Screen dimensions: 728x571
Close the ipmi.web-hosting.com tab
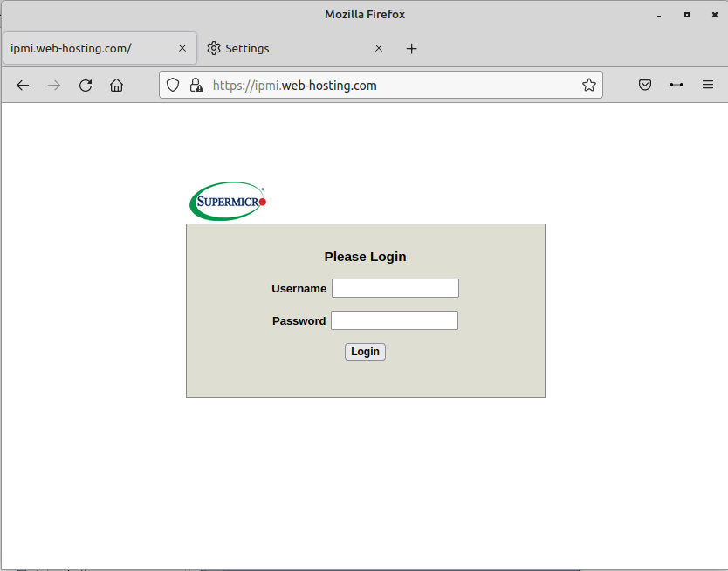(182, 48)
